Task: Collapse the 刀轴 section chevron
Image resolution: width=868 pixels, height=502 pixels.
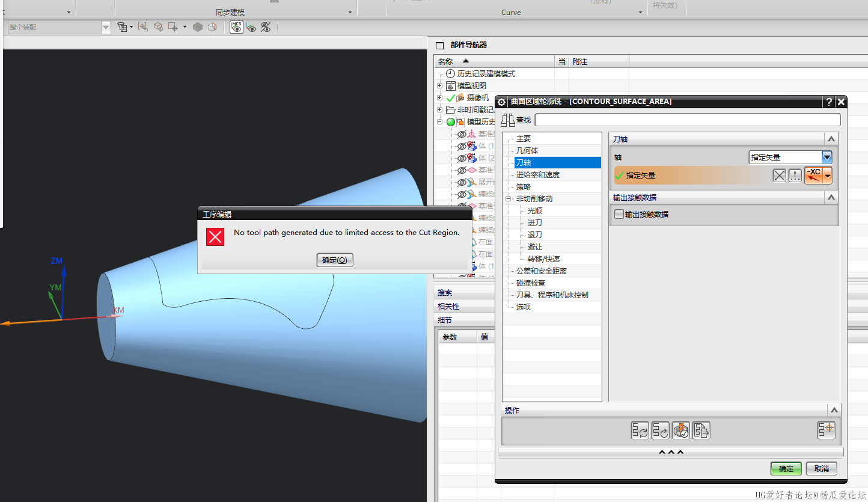Action: pyautogui.click(x=831, y=139)
